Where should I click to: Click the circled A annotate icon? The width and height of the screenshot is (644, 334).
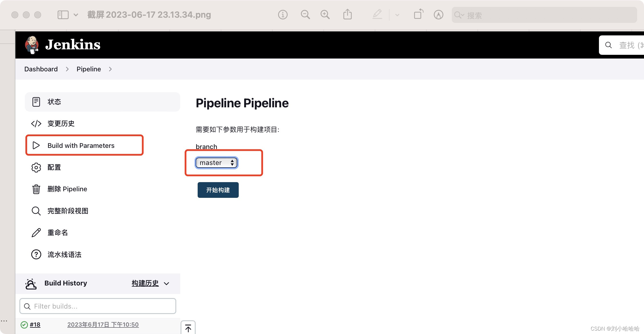coord(438,15)
